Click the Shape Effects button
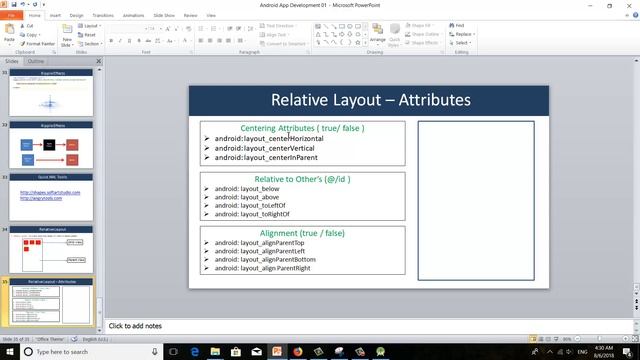The height and width of the screenshot is (360, 640). (422, 43)
